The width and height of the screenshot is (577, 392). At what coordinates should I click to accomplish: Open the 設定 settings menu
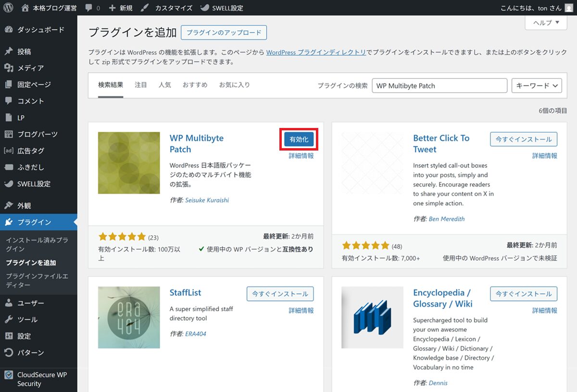click(x=24, y=336)
